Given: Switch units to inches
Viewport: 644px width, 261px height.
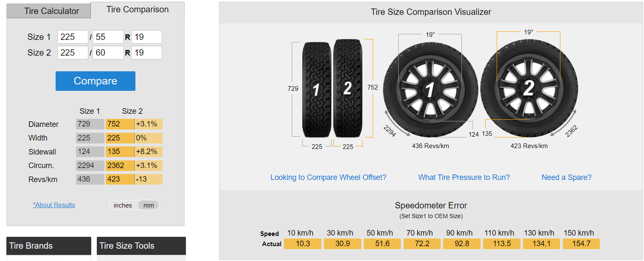Looking at the screenshot, I should click(x=123, y=205).
